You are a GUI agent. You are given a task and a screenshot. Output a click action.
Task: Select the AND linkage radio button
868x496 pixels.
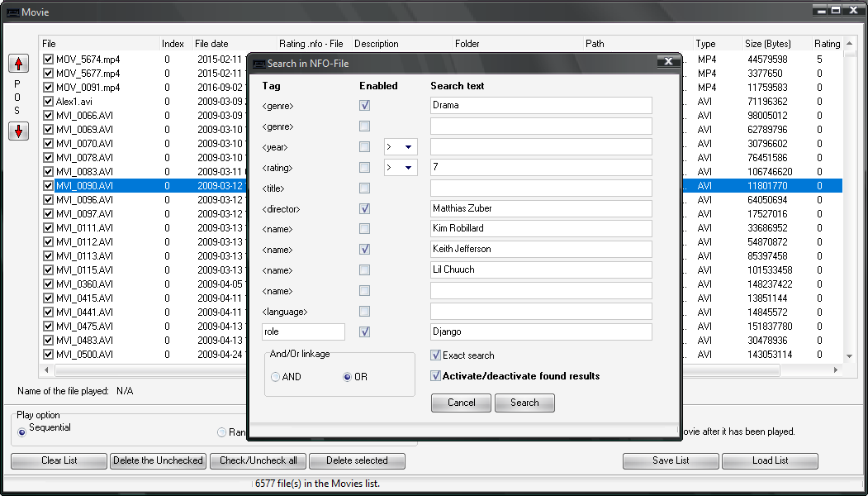(x=275, y=377)
